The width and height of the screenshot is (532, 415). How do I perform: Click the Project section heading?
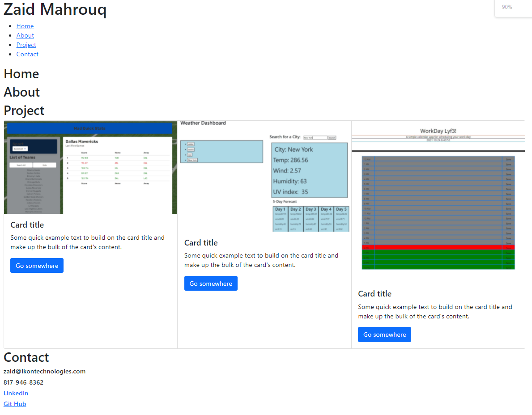click(x=24, y=110)
